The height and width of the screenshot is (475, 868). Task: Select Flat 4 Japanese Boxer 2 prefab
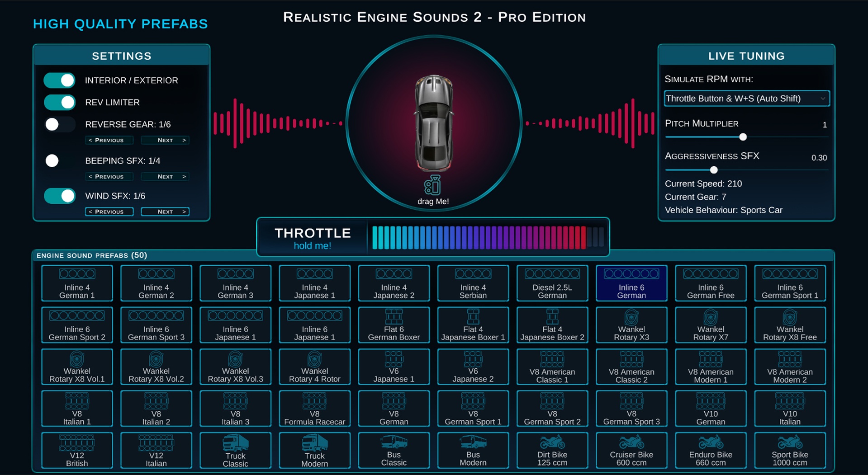coord(552,325)
